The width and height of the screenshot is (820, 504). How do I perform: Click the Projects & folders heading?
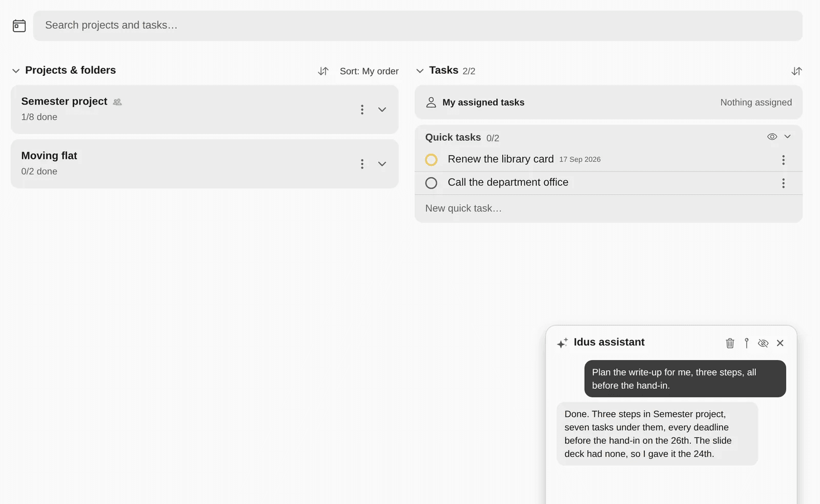pyautogui.click(x=70, y=70)
